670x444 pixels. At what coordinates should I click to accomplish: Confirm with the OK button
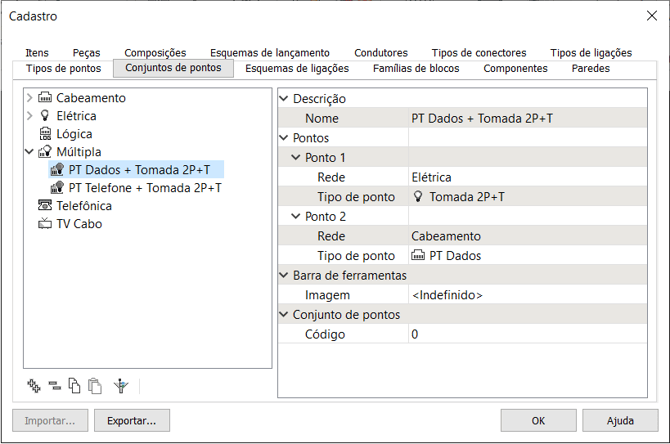tap(538, 420)
